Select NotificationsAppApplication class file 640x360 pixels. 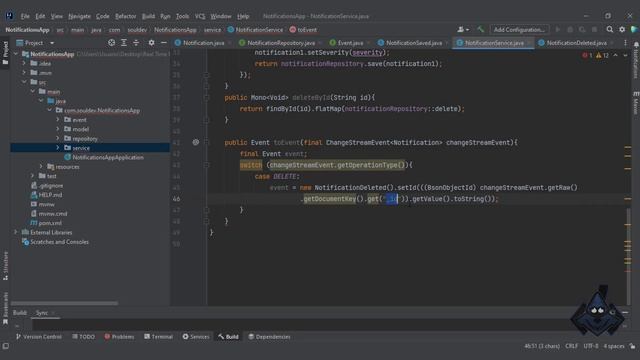[x=104, y=157]
